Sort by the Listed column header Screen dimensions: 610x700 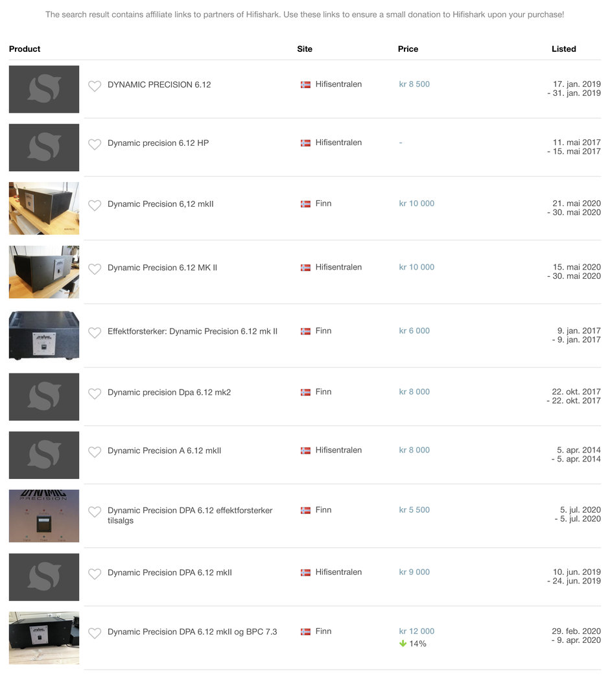click(563, 49)
